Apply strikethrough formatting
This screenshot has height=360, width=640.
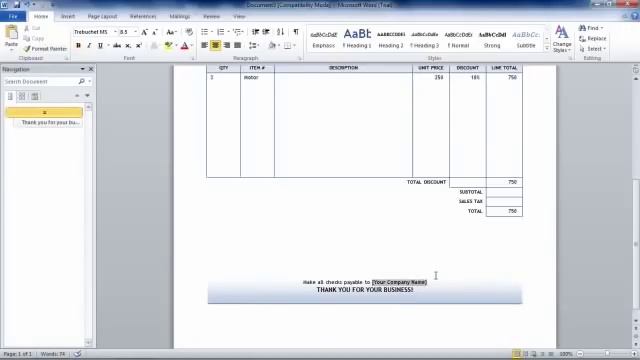pyautogui.click(x=117, y=45)
